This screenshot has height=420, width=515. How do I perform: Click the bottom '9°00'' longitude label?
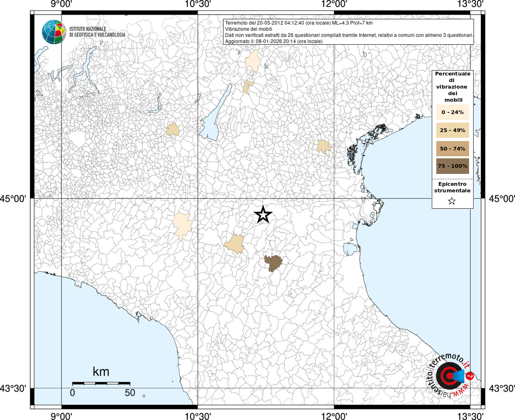[62, 416]
